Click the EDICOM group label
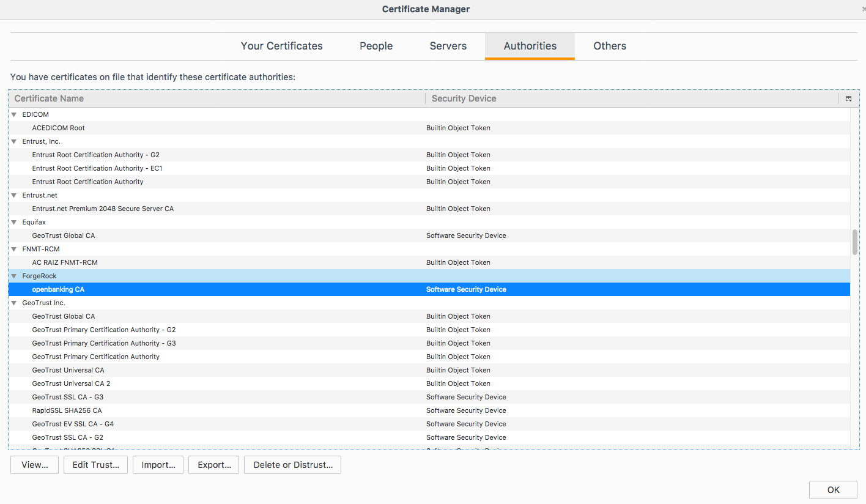Image resolution: width=866 pixels, height=504 pixels. click(35, 114)
